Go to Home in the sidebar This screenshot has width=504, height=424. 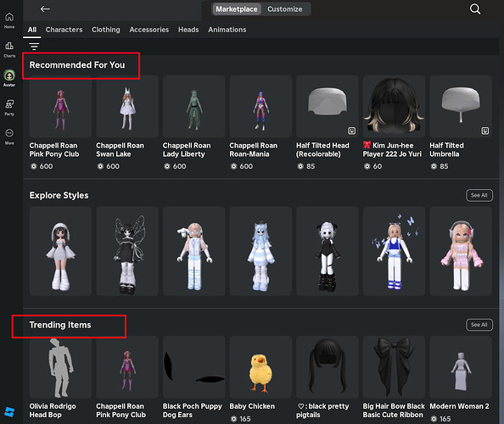coord(9,20)
